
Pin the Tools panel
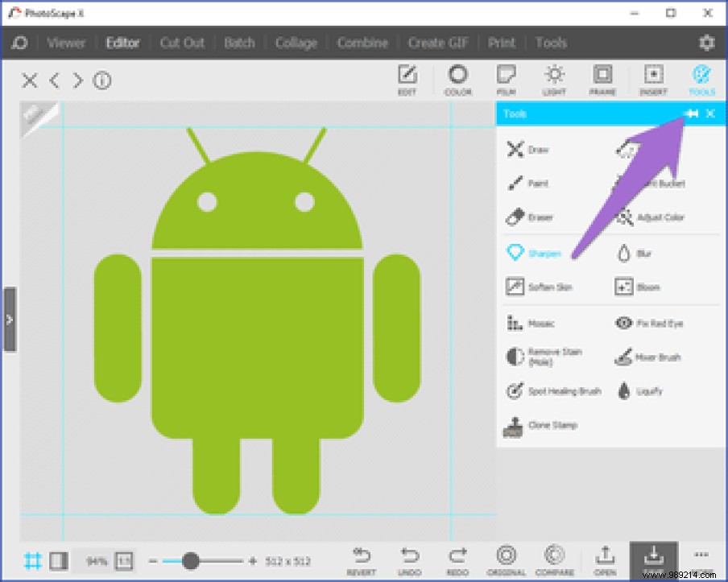pos(691,114)
